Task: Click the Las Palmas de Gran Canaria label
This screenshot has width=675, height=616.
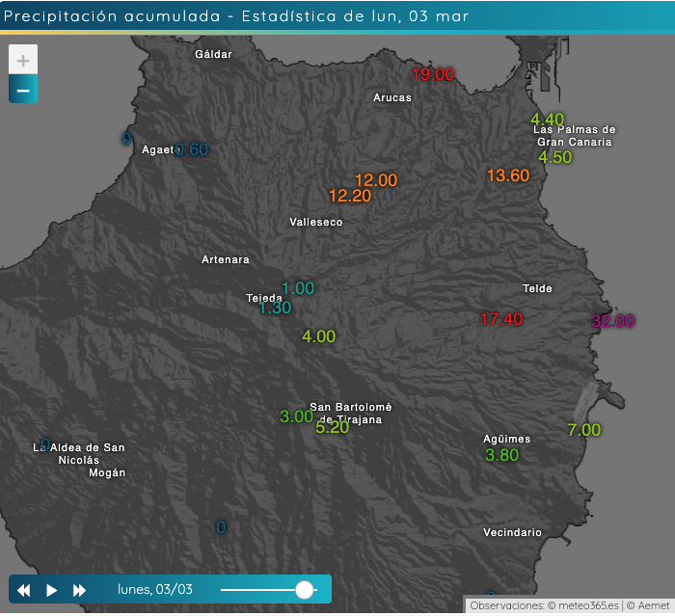Action: pos(574,136)
